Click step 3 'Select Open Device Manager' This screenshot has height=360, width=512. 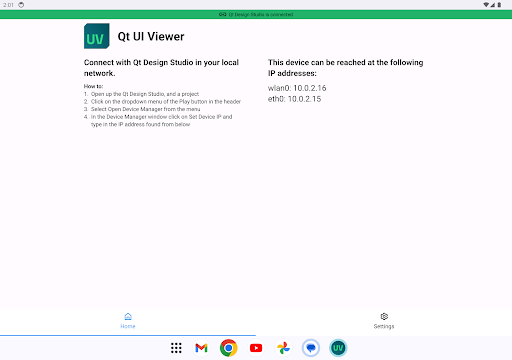click(x=142, y=109)
